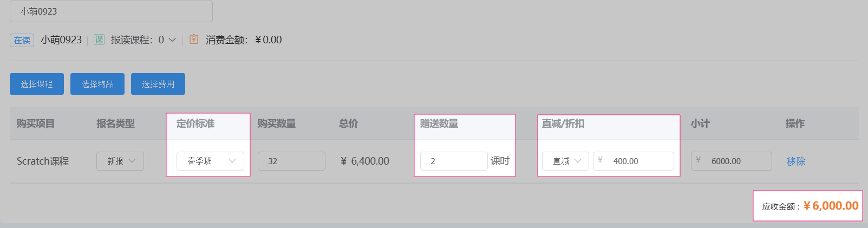Open the 春季班 pricing standard dropdown
Screen dimensions: 868x228
point(210,161)
